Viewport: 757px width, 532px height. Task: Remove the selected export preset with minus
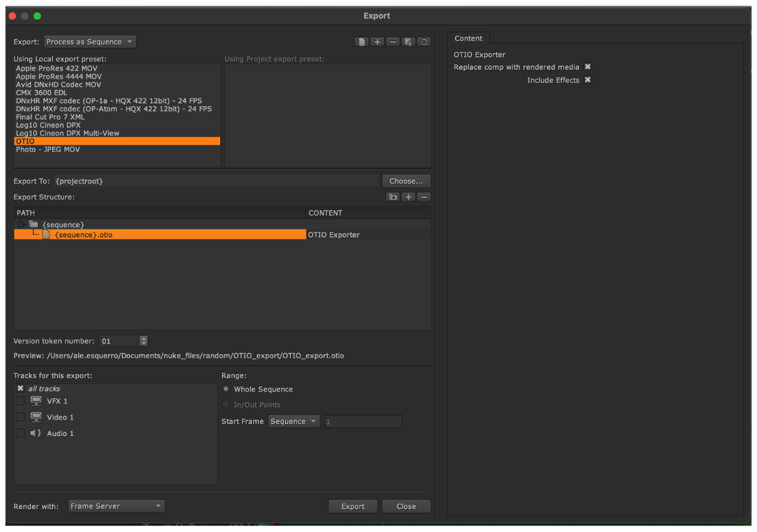(x=393, y=42)
